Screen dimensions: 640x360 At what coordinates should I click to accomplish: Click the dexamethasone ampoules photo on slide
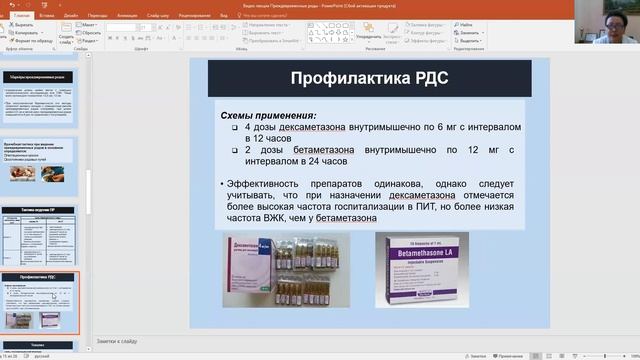point(286,270)
